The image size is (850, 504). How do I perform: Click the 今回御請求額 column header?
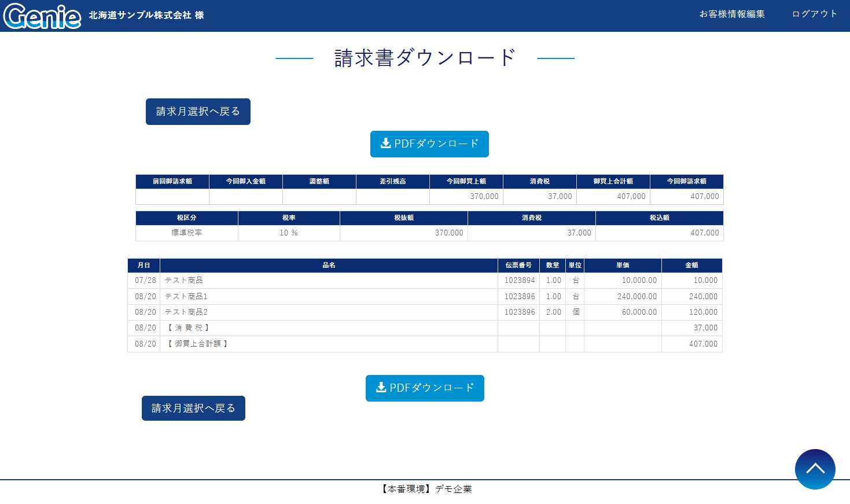[687, 182]
